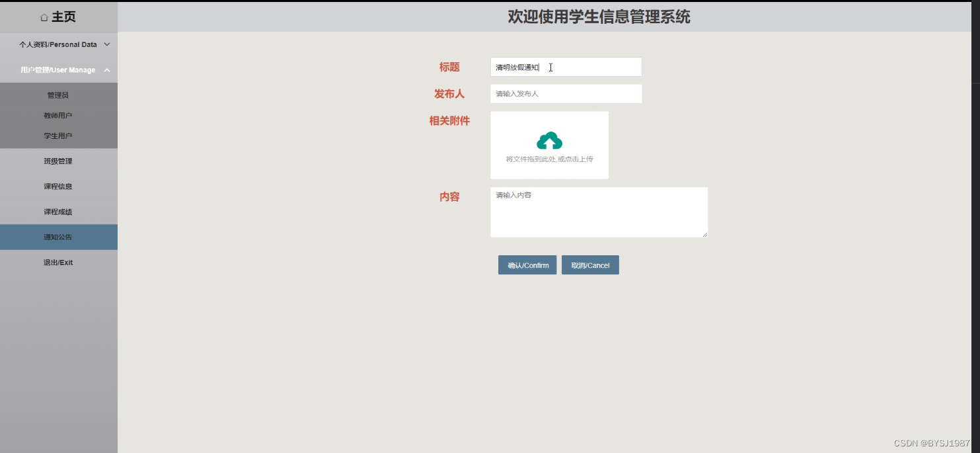The height and width of the screenshot is (453, 980).
Task: Click the 将文件拖到此处,或点击上传 text
Action: click(x=549, y=159)
